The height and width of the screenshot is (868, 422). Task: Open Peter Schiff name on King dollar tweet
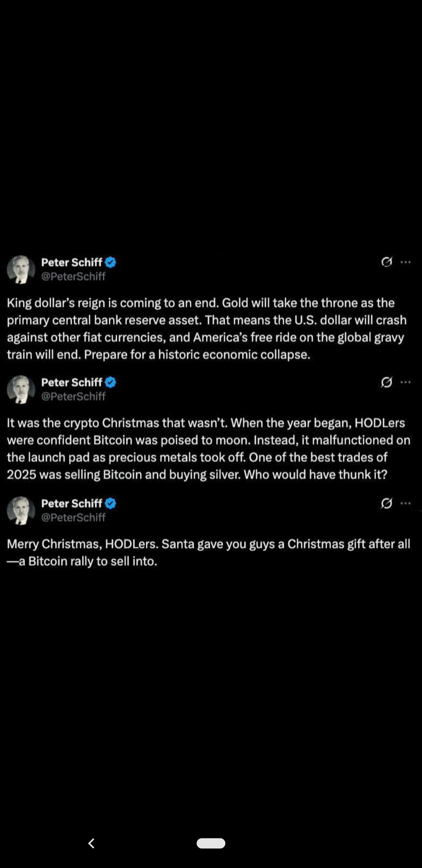click(x=72, y=262)
